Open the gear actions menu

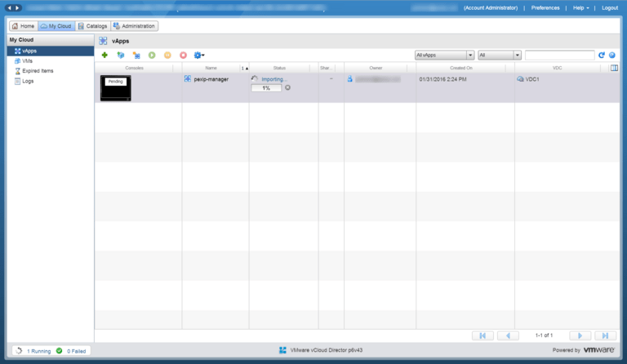(198, 55)
